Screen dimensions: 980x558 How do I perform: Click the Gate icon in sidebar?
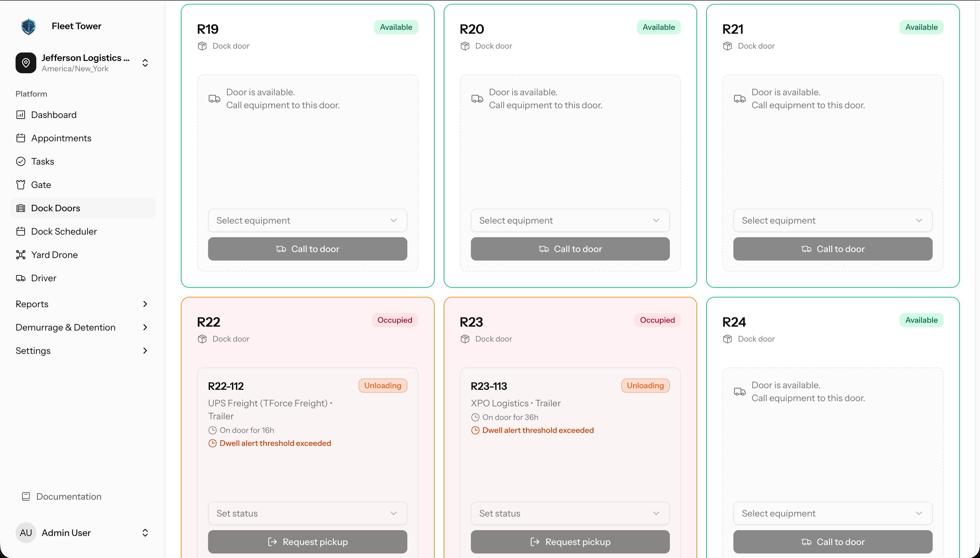(x=21, y=185)
